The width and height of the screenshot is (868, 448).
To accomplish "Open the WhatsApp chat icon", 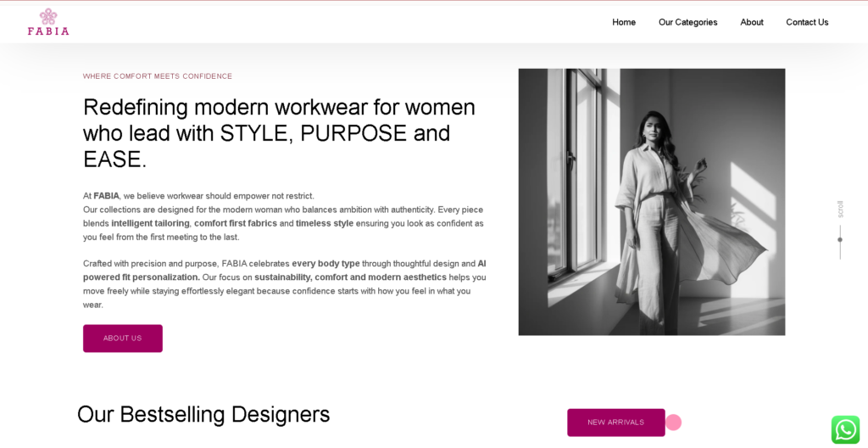I will [x=845, y=429].
